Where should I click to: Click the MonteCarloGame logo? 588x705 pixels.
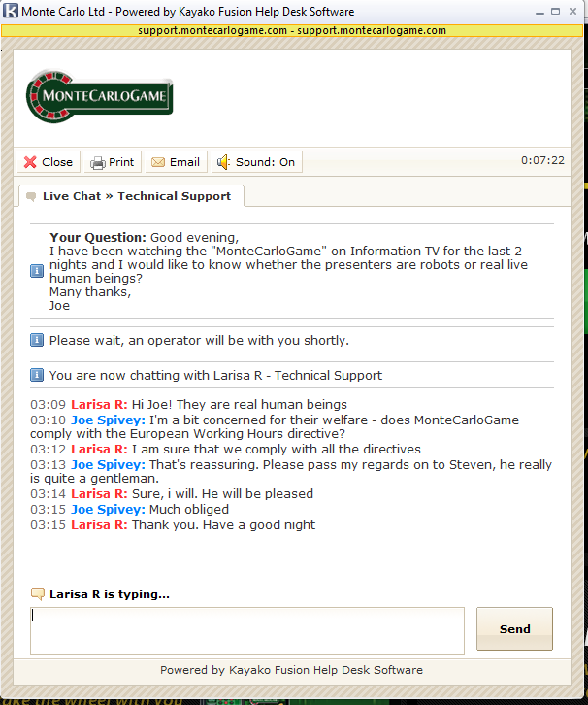click(99, 96)
